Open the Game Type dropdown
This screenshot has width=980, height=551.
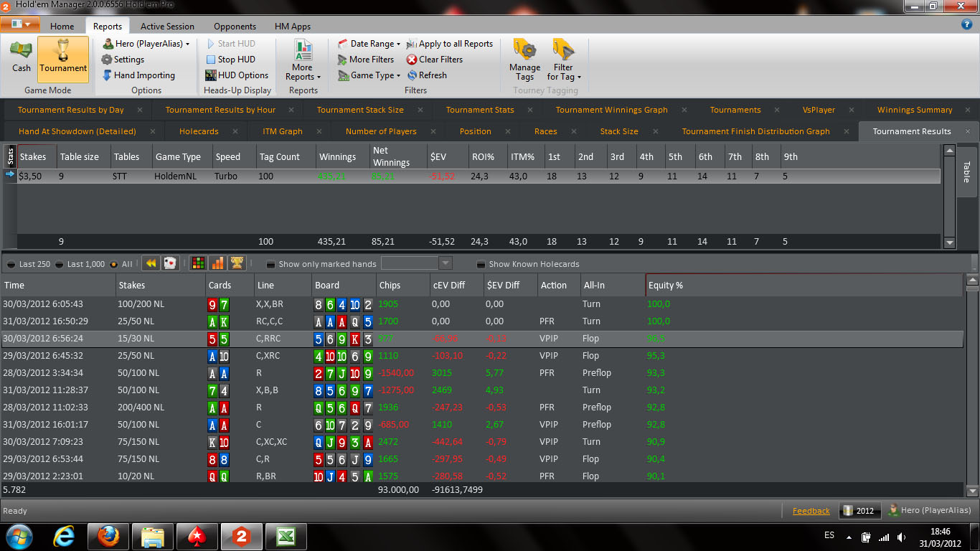[x=369, y=75]
